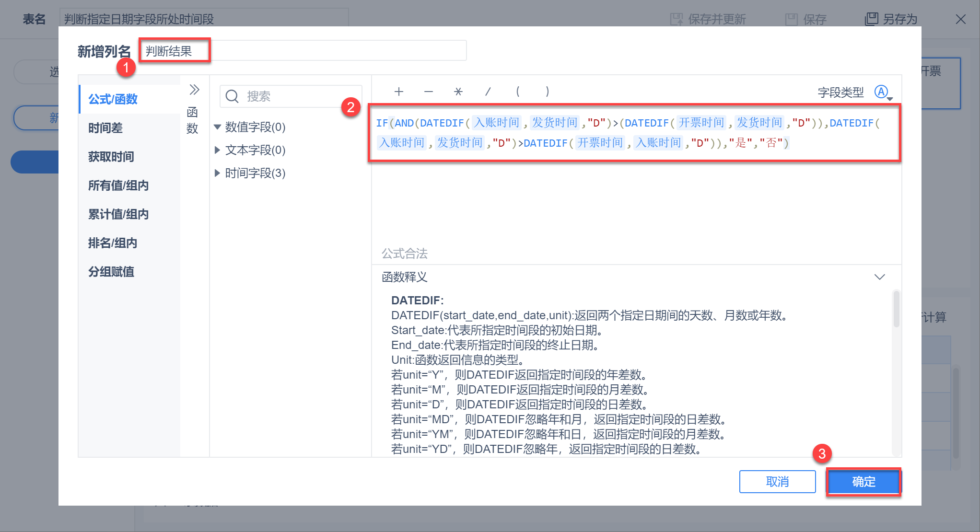Insert the multiply asterisk operator

click(x=458, y=92)
